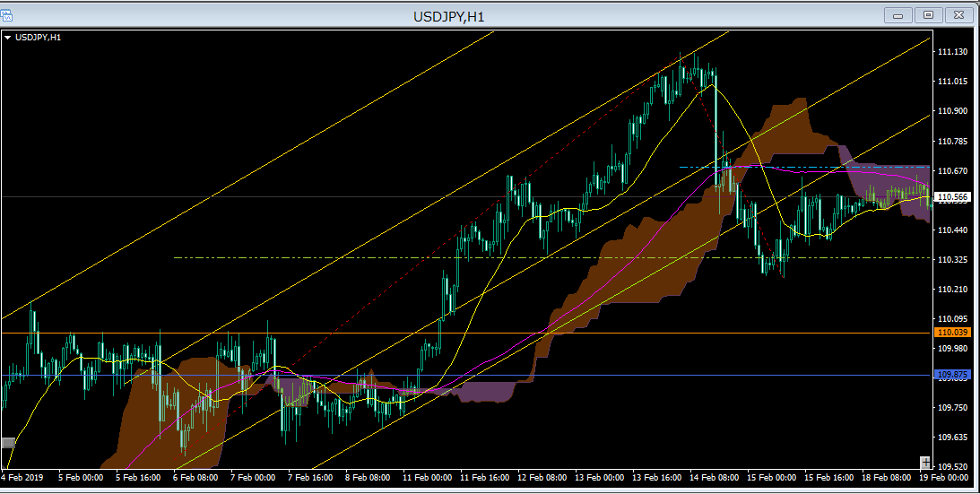The width and height of the screenshot is (980, 494).
Task: Select the blue 109.875 price tag
Action: (952, 375)
